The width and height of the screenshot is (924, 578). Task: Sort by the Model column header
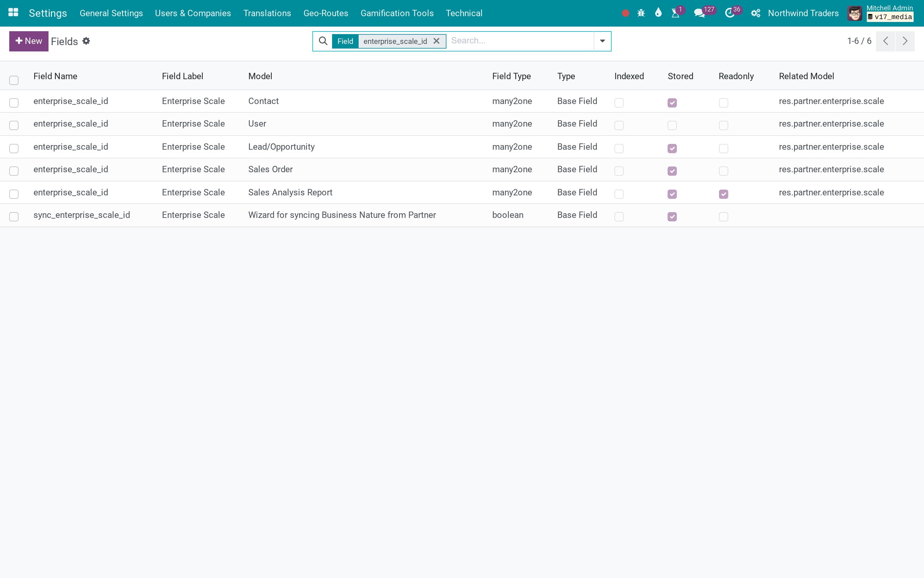260,76
